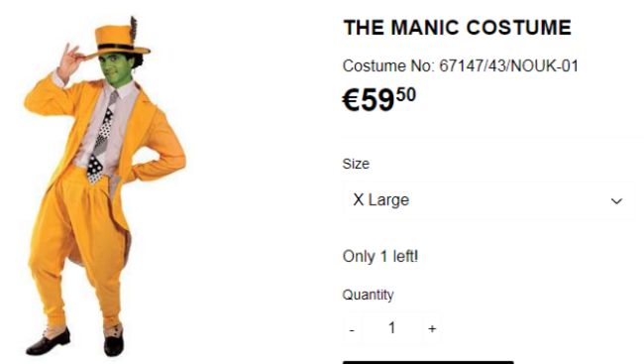
Task: Select the Costume No 67147/43/NOUK-01 text
Action: (x=461, y=65)
